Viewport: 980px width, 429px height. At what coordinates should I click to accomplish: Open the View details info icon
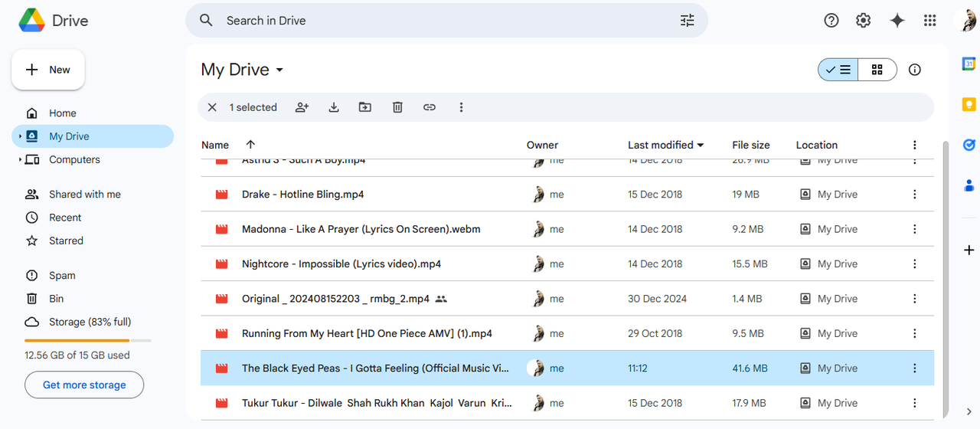coord(914,70)
